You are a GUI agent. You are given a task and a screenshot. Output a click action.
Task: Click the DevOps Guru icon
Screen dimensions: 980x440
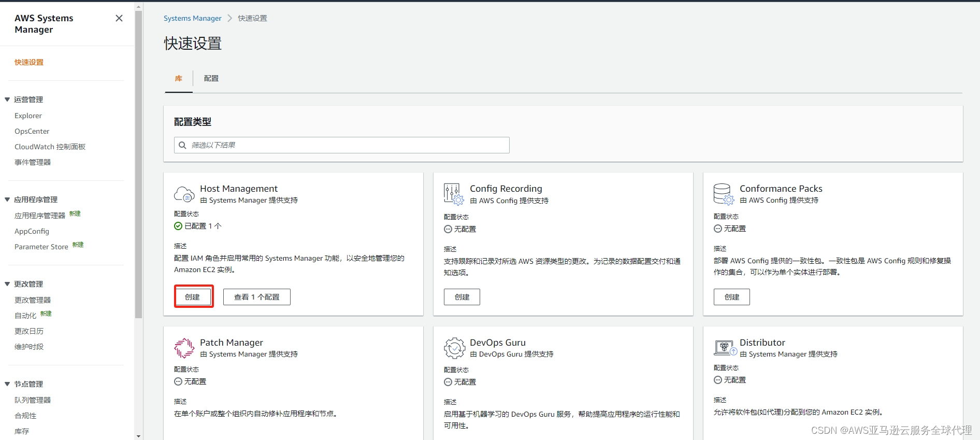point(454,348)
